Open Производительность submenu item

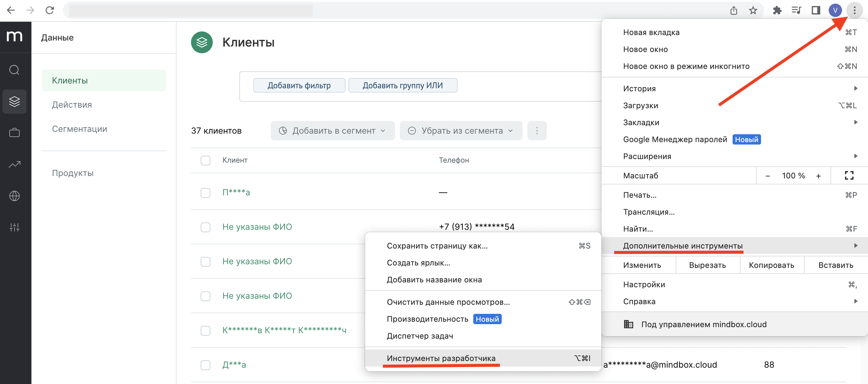(483, 319)
